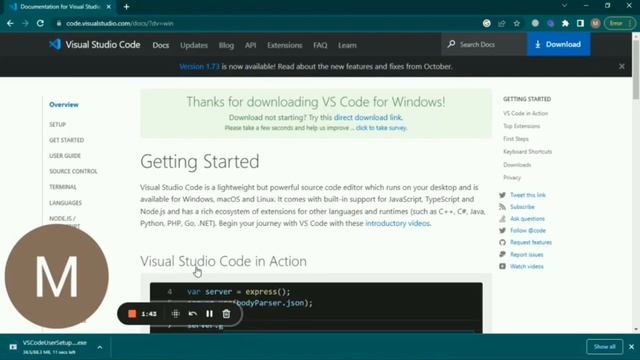
Task: Expand the GET STARTED sidebar section
Action: coord(67,140)
